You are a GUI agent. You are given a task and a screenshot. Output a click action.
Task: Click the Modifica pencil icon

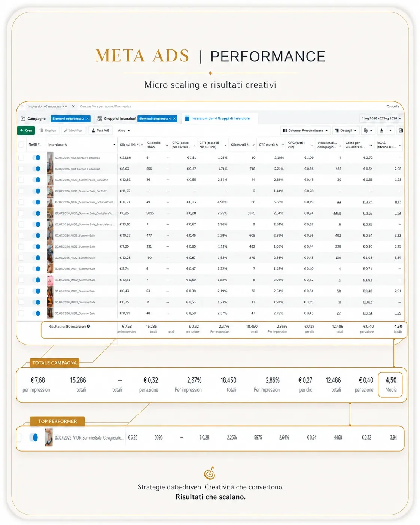(66, 131)
